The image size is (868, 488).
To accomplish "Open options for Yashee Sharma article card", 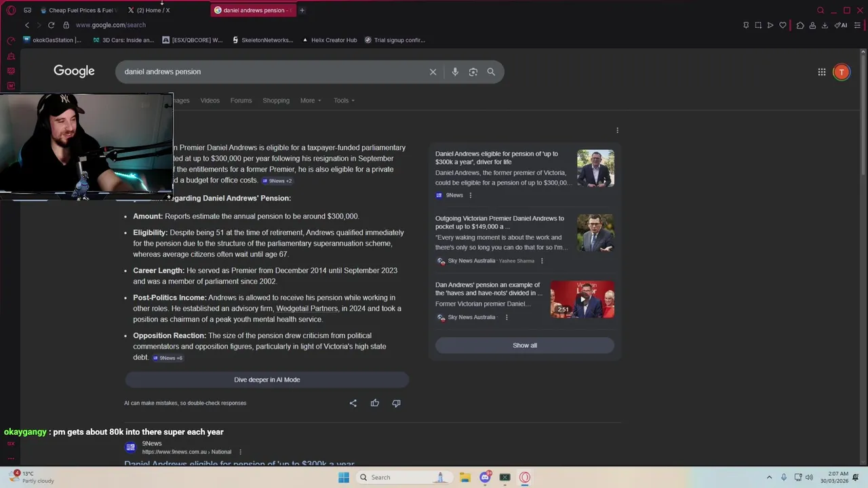I will click(x=542, y=261).
